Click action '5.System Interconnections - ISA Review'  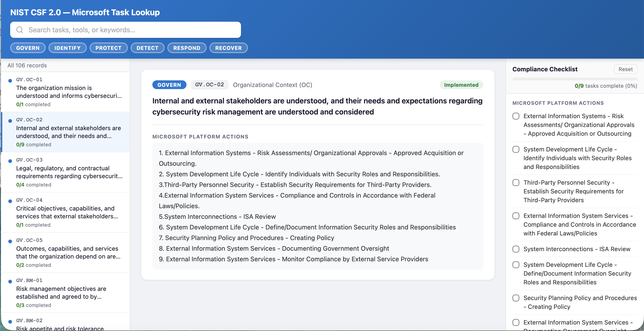pyautogui.click(x=217, y=217)
